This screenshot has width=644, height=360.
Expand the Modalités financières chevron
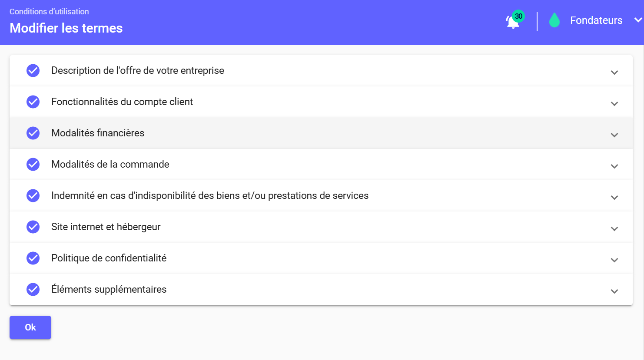(x=614, y=135)
